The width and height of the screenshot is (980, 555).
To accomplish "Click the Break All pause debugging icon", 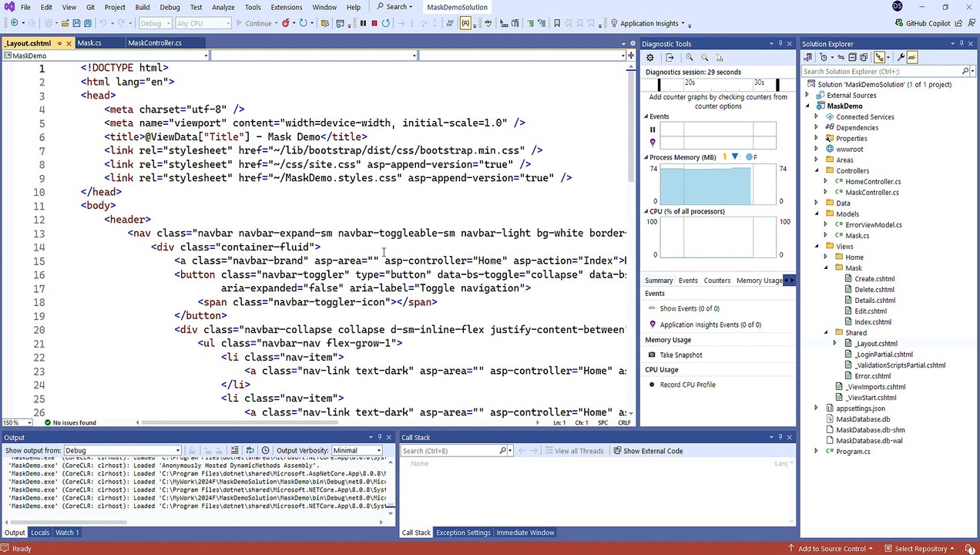I will coord(363,23).
